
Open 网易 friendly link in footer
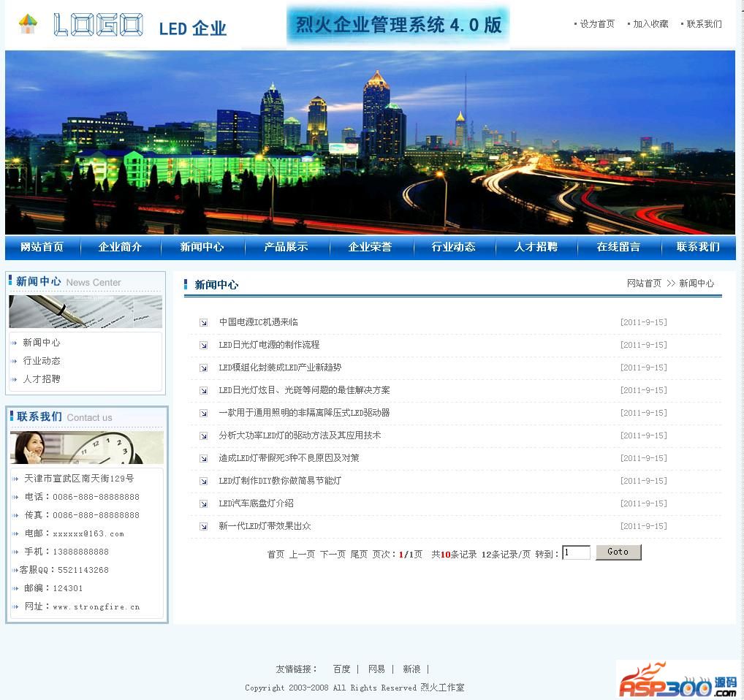click(x=376, y=669)
